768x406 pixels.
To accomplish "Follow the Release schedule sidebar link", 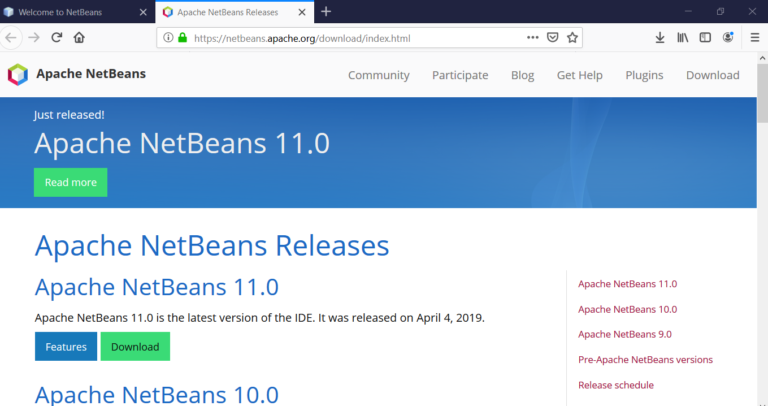I will 615,385.
